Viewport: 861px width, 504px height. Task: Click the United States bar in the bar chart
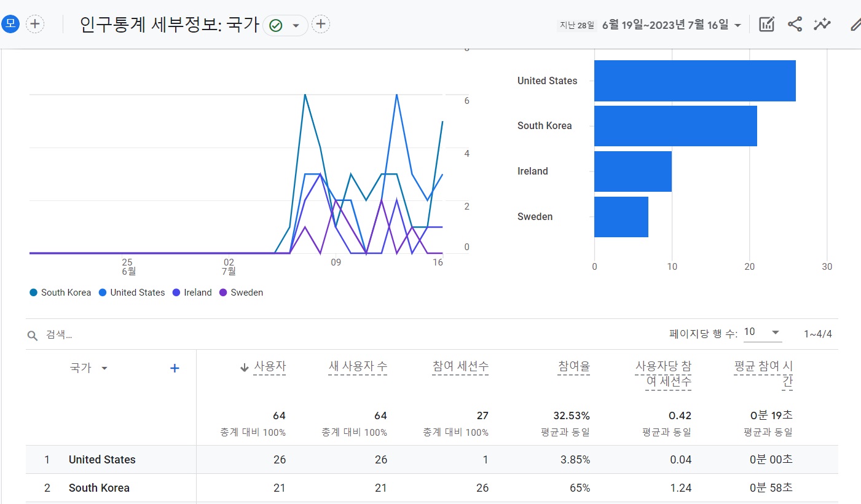pos(695,81)
